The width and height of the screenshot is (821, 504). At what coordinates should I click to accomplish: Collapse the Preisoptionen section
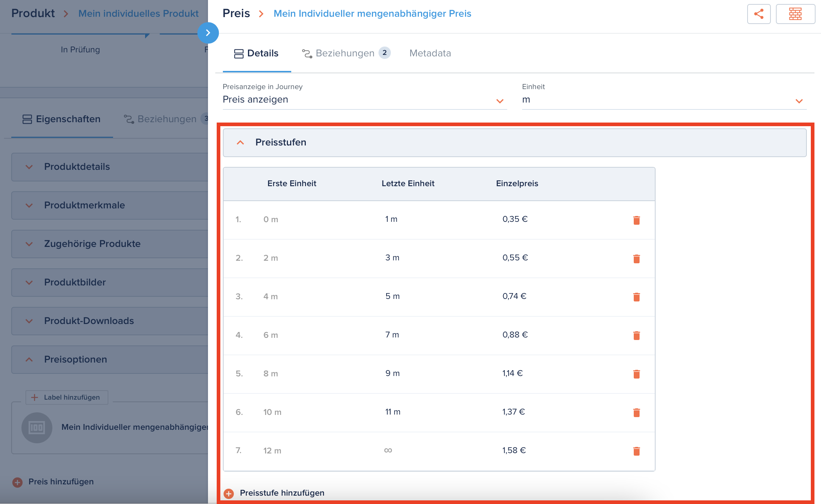point(110,360)
